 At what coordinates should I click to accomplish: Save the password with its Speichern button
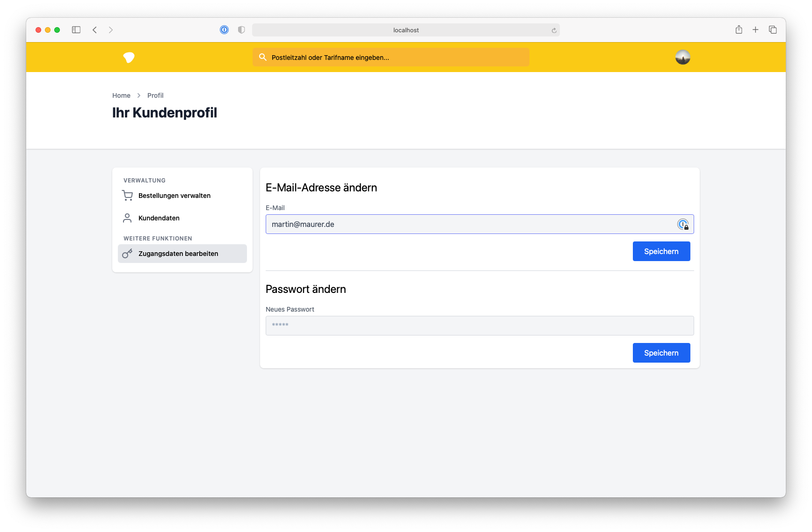coord(661,353)
